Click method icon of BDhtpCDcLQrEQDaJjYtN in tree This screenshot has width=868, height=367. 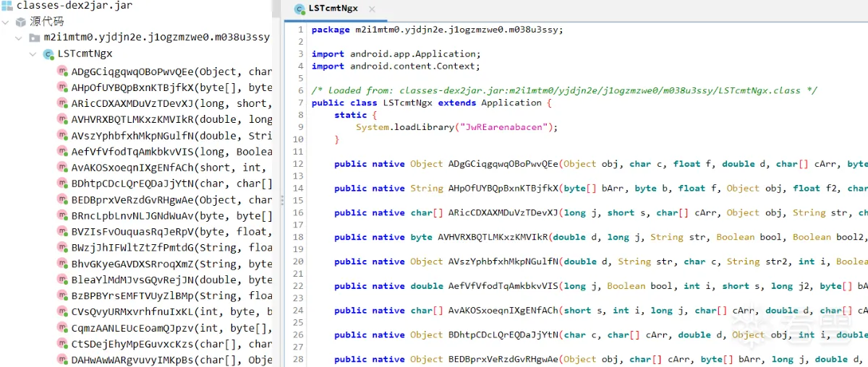(x=62, y=183)
